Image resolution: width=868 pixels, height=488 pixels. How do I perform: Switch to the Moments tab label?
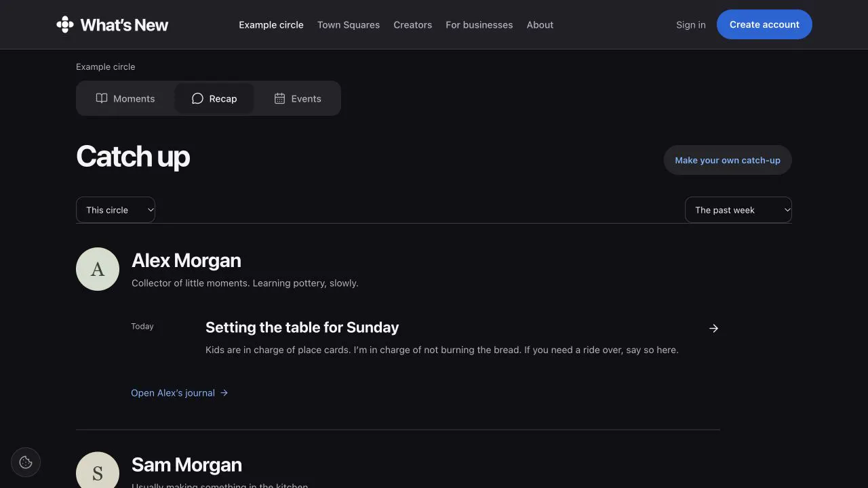(x=134, y=98)
